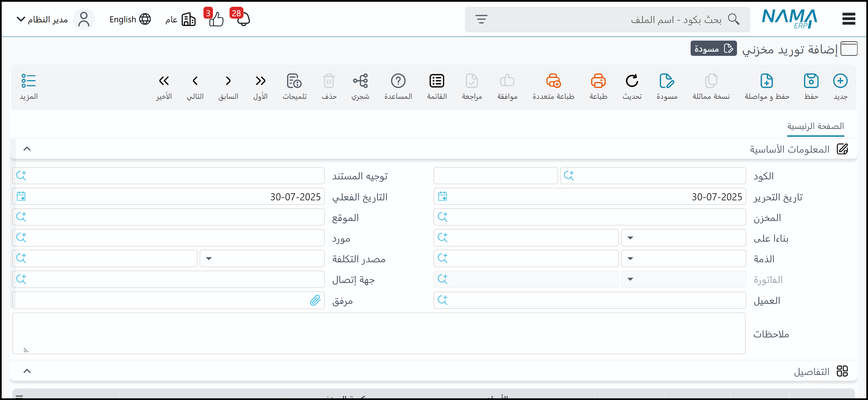This screenshot has width=868, height=400.
Task: Open the Help (المساعدة) question icon
Action: (398, 81)
